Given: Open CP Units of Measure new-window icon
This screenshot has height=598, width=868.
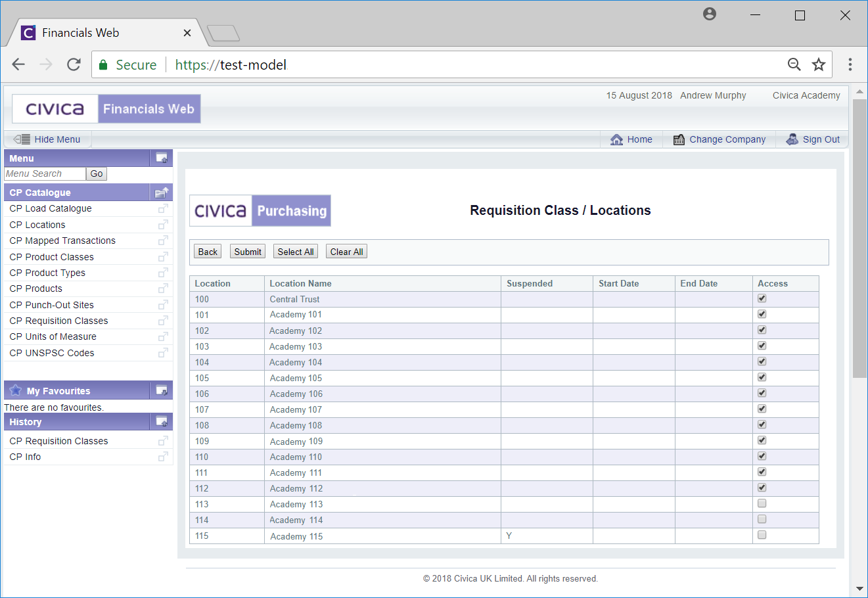Looking at the screenshot, I should (x=163, y=336).
